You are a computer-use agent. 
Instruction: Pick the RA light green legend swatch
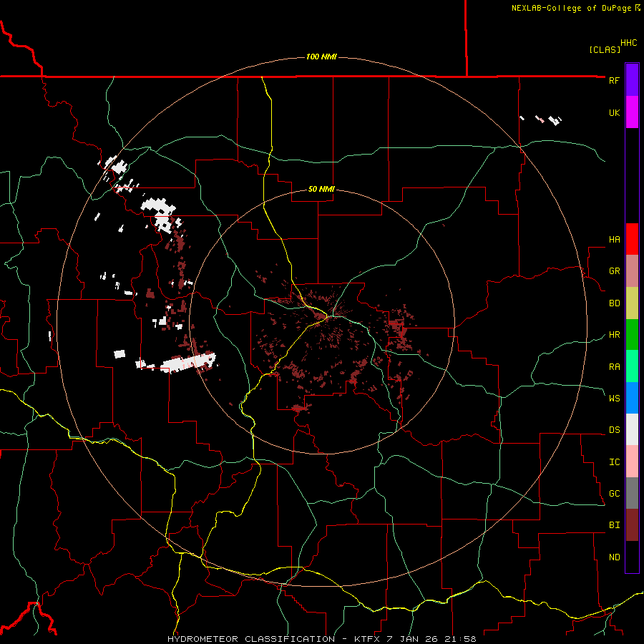(632, 366)
